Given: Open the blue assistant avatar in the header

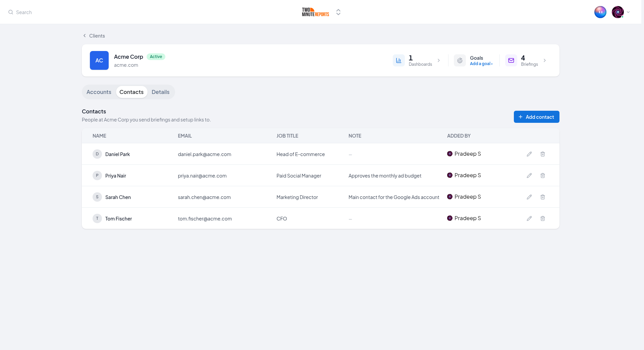Looking at the screenshot, I should pyautogui.click(x=600, y=12).
